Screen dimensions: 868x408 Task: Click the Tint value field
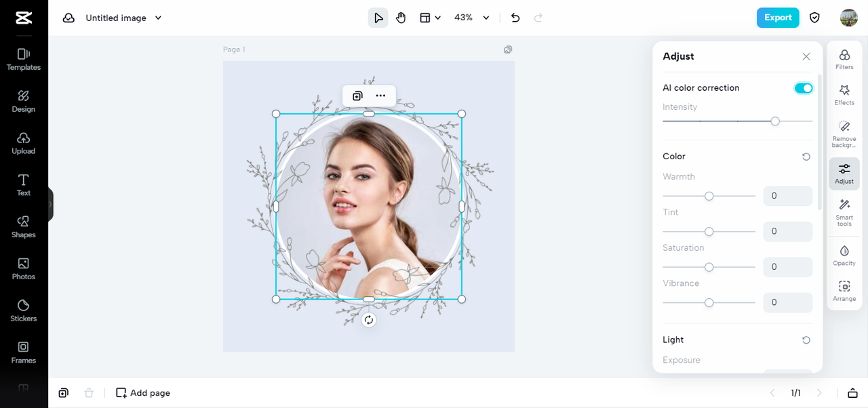pos(788,232)
